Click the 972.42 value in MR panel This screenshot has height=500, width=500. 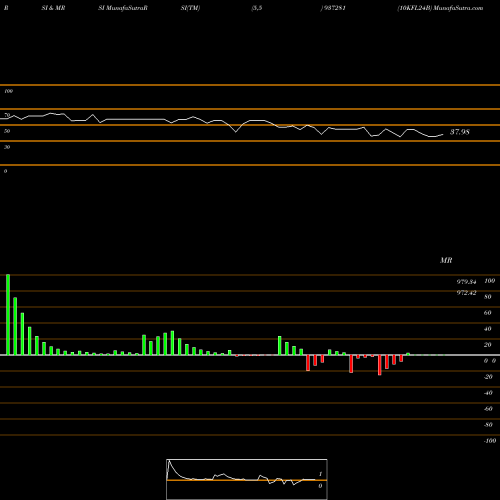point(466,293)
